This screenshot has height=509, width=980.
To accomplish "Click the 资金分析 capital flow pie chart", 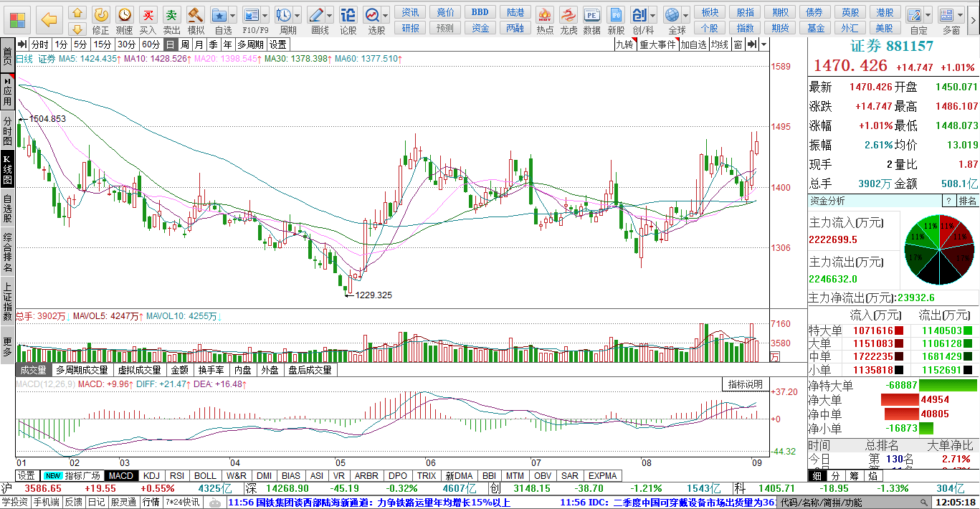I will pyautogui.click(x=938, y=249).
